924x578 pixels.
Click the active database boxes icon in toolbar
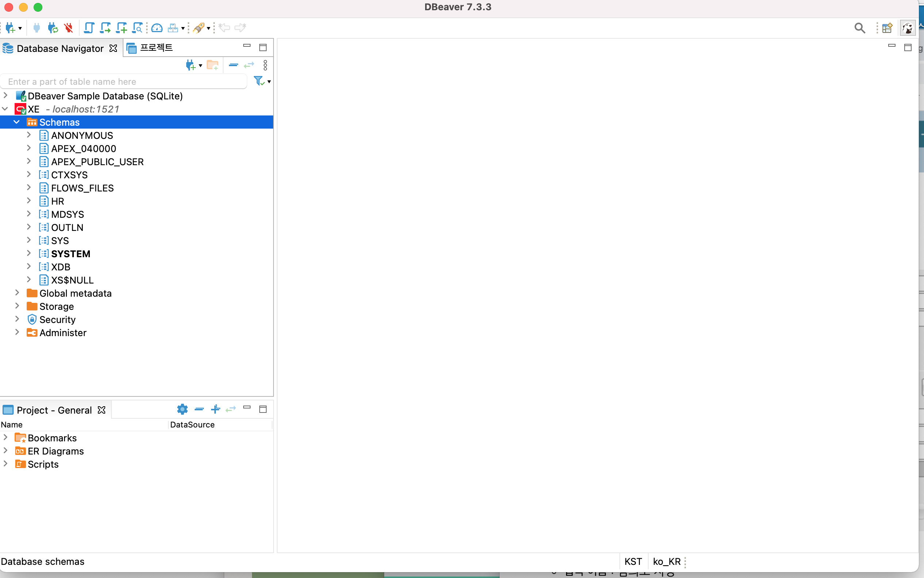173,28
